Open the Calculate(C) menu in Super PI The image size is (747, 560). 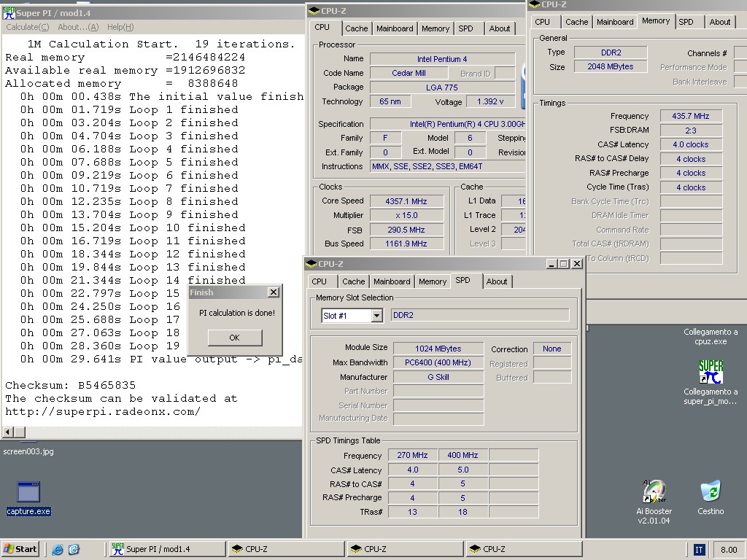(x=27, y=27)
